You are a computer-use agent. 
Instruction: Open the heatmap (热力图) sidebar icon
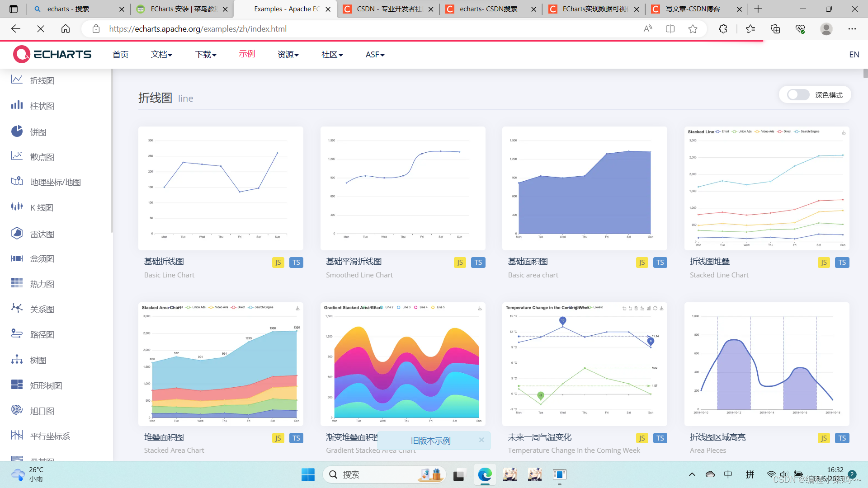(17, 283)
